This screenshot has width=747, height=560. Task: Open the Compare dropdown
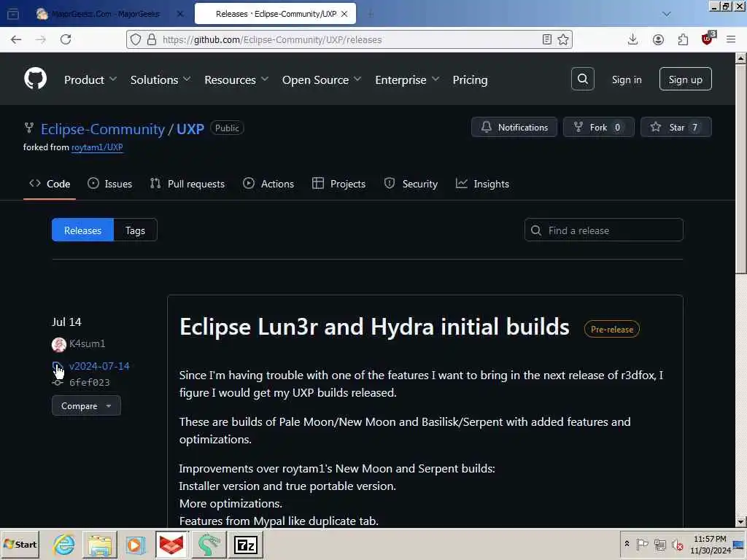86,405
